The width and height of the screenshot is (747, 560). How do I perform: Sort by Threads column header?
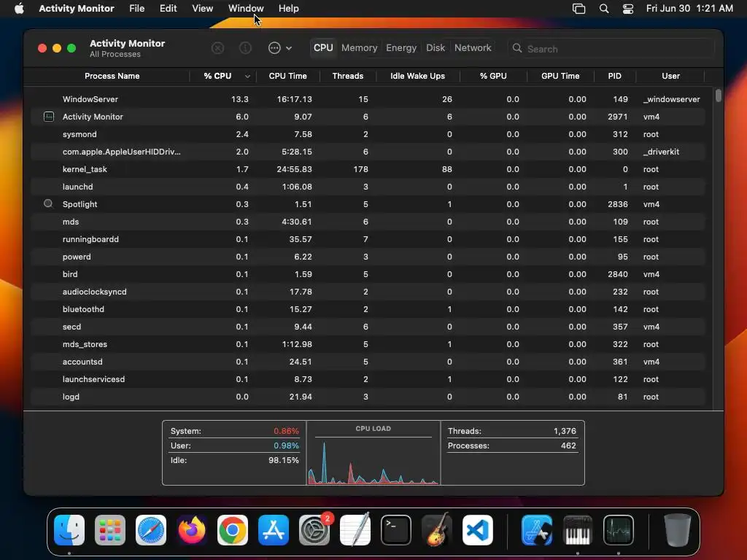coord(348,76)
